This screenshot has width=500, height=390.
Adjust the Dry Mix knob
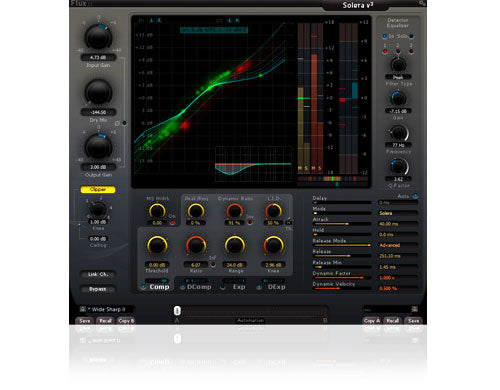(98, 92)
